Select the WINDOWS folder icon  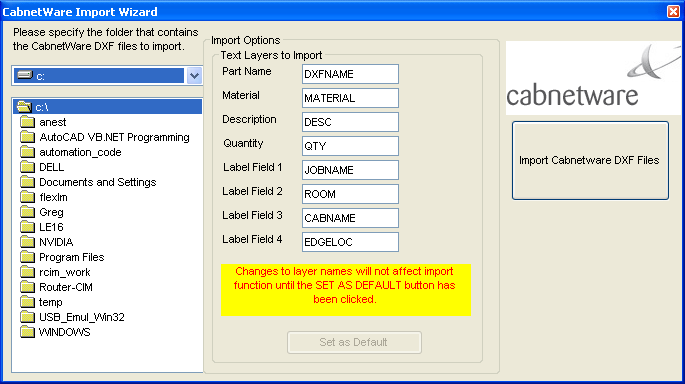click(x=27, y=332)
